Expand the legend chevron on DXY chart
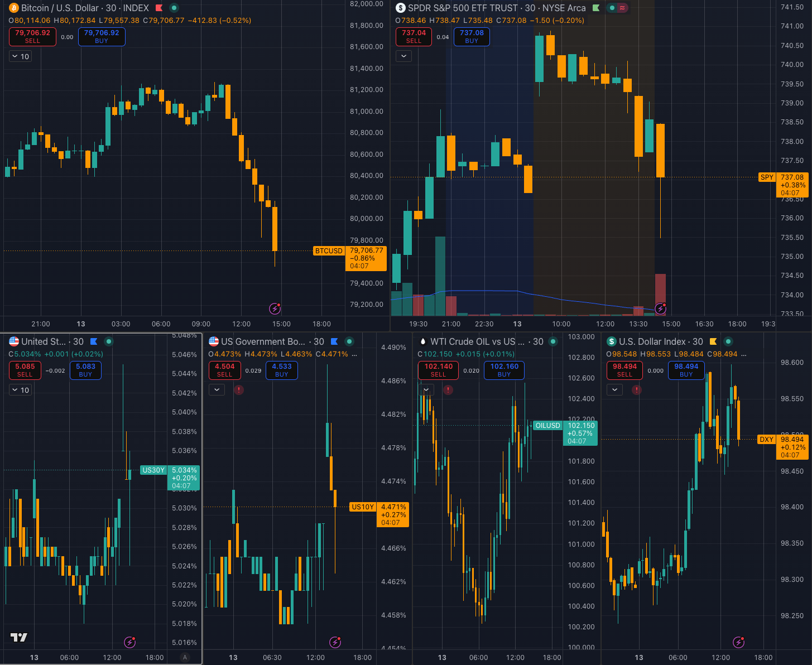 click(614, 389)
